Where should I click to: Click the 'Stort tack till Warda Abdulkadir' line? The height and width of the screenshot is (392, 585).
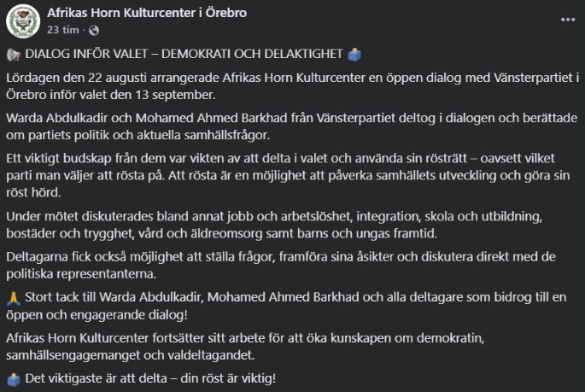tap(286, 306)
